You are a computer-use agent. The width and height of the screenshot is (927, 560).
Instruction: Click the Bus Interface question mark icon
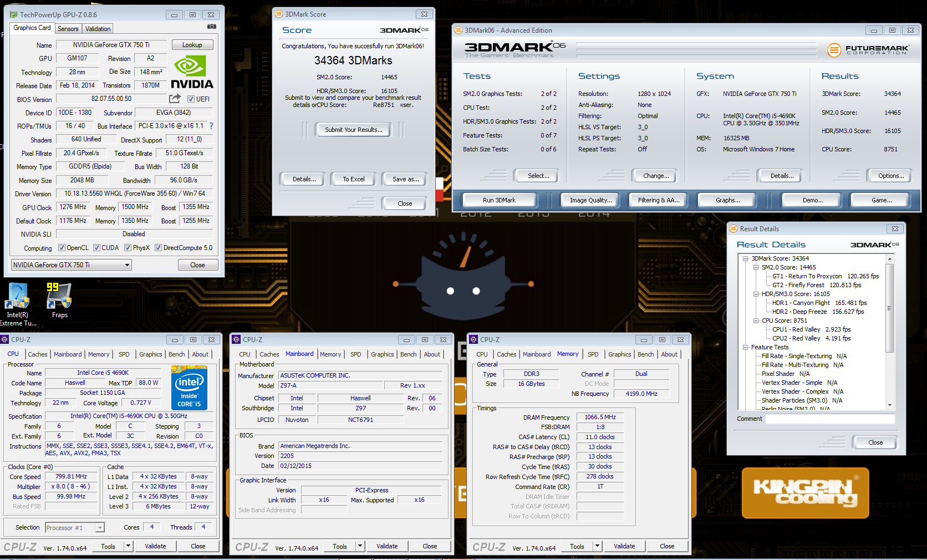[x=211, y=126]
